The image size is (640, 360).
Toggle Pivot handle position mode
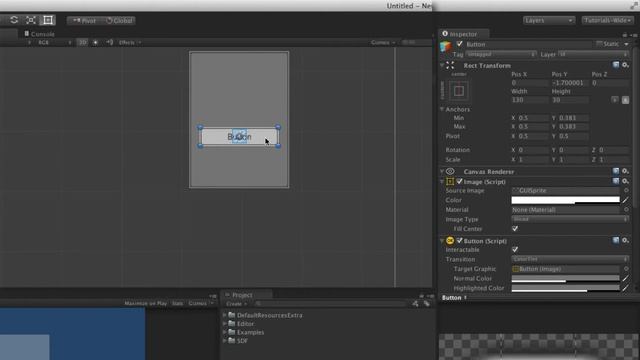point(84,21)
